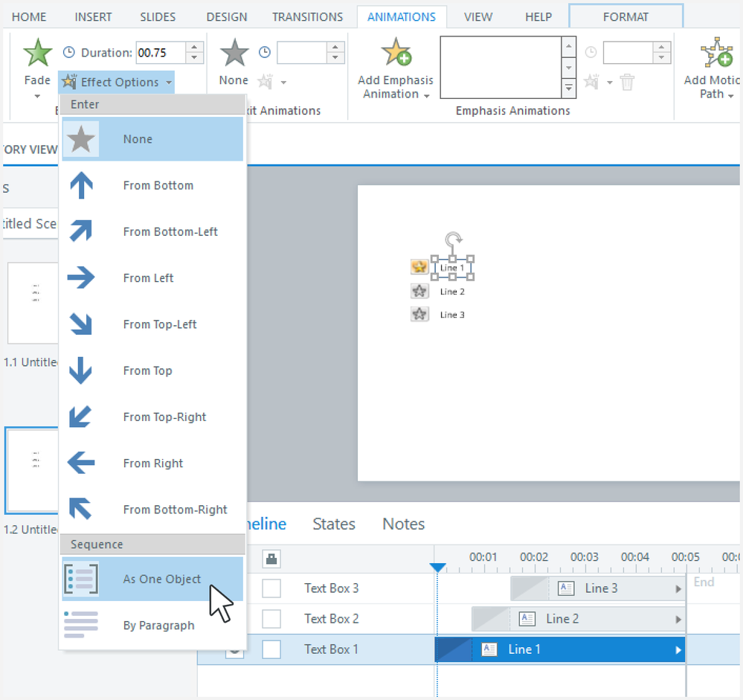
Task: Toggle the lock checkbox for Text Box 2
Action: (271, 618)
